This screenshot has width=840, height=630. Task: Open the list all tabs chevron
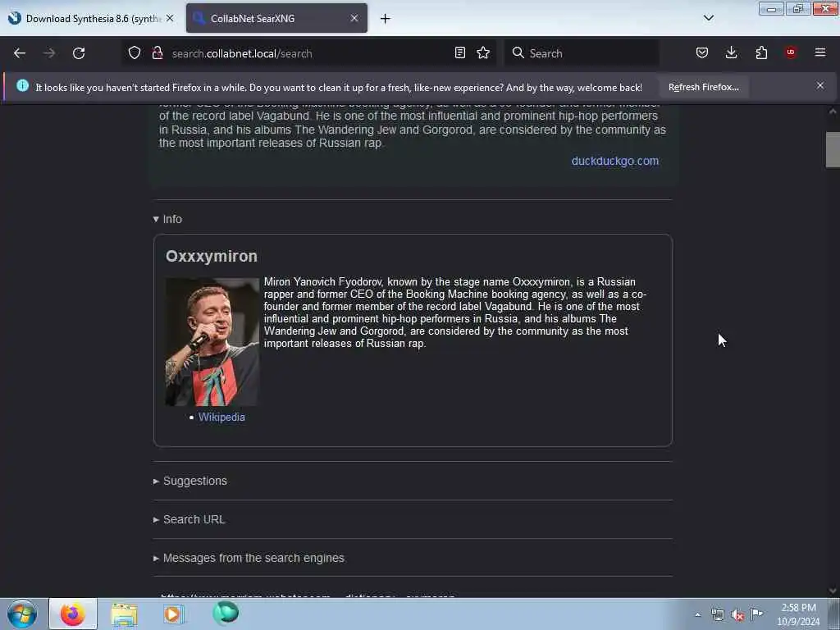click(x=709, y=18)
